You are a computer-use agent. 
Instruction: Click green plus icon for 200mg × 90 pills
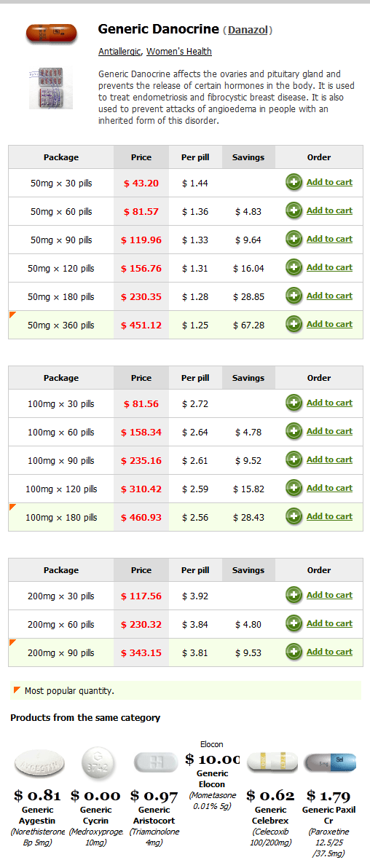tap(294, 652)
